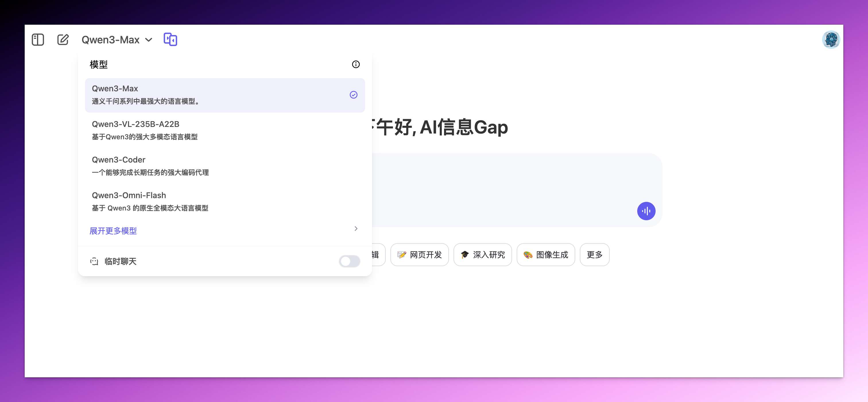Screen dimensions: 868x402
Task: Click the 深入研究 deep research button
Action: point(483,255)
